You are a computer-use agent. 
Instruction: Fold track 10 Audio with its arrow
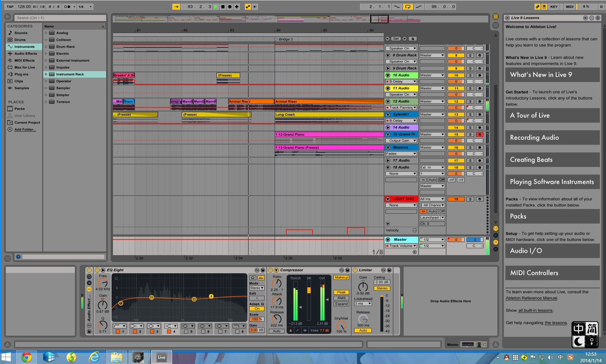pyautogui.click(x=388, y=75)
